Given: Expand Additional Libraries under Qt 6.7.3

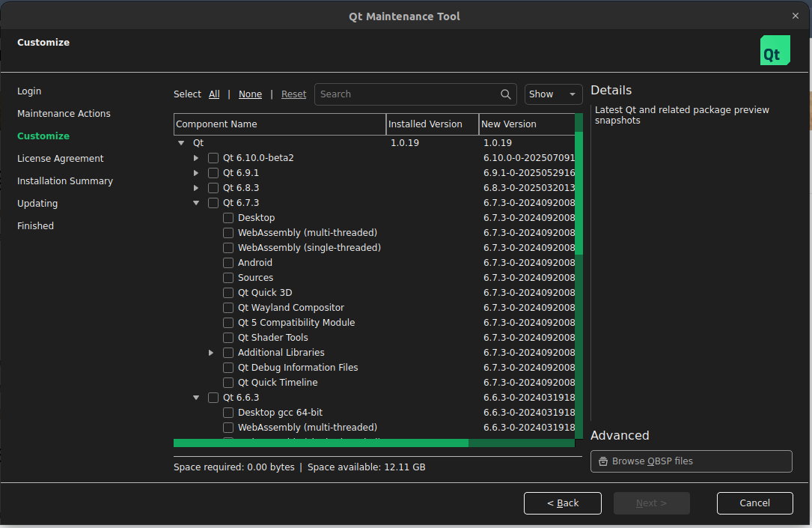Looking at the screenshot, I should 211,353.
